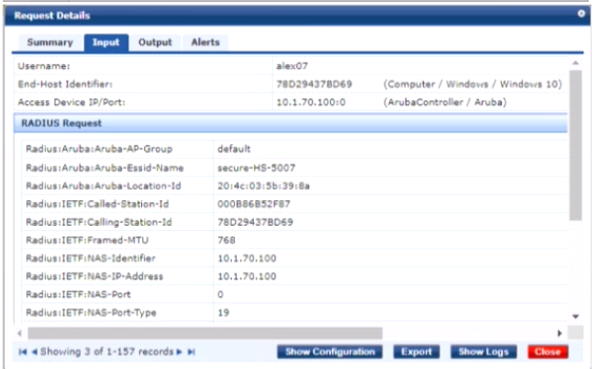The height and width of the screenshot is (369, 596).
Task: Click Radius:IETF:Framed-MTU label
Action: click(x=87, y=240)
